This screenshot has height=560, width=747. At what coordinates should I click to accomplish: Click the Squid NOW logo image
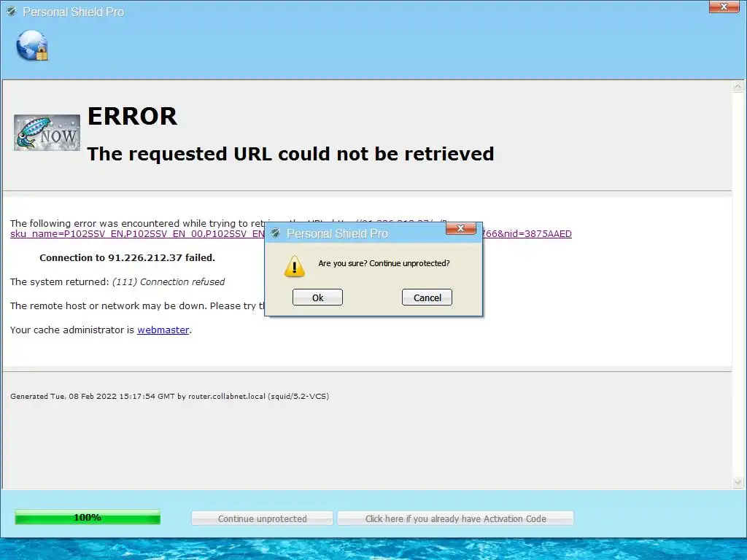[x=47, y=133]
